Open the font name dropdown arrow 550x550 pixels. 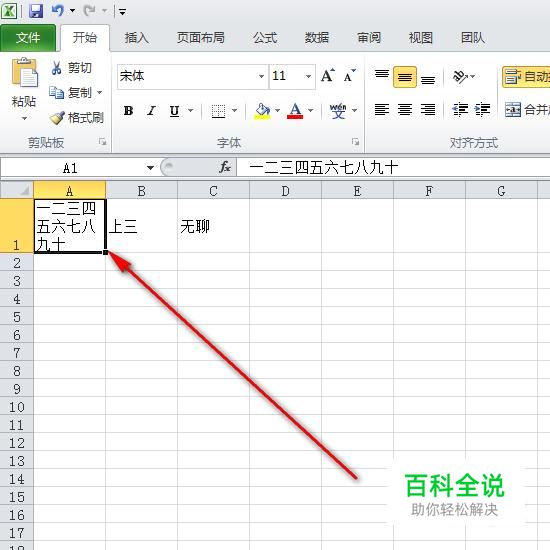(261, 76)
